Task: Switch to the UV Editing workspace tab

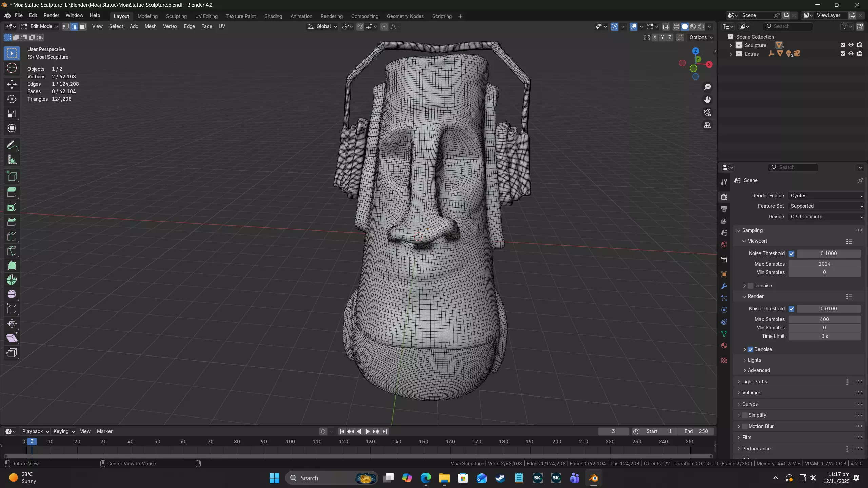Action: (206, 16)
